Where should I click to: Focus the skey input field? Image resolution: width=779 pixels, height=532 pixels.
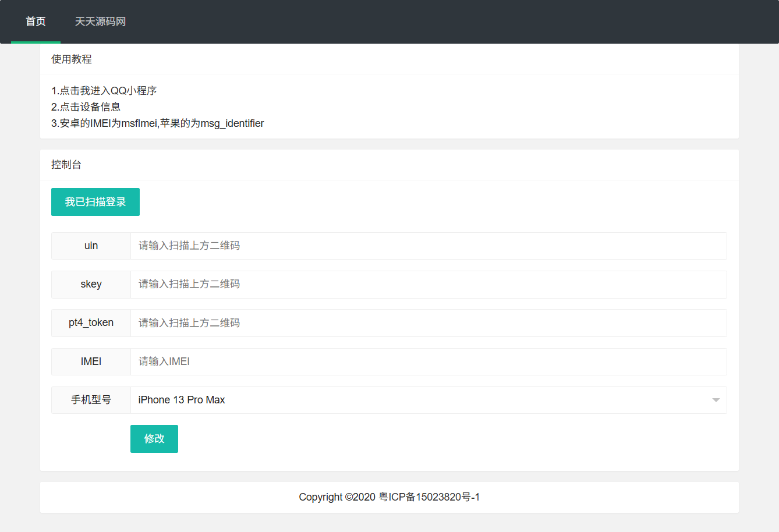(428, 285)
